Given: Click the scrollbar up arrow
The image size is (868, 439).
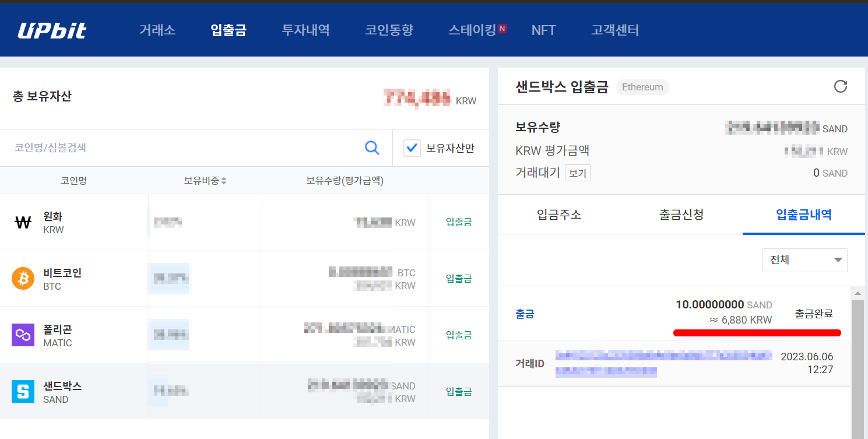Looking at the screenshot, I should click(858, 292).
